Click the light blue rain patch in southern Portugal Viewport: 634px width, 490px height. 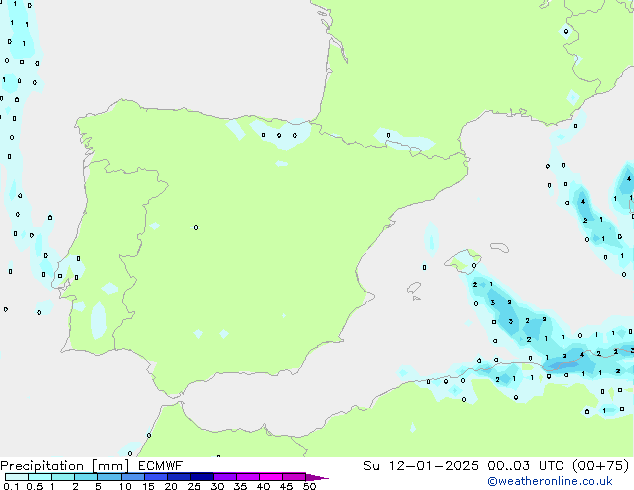click(98, 318)
